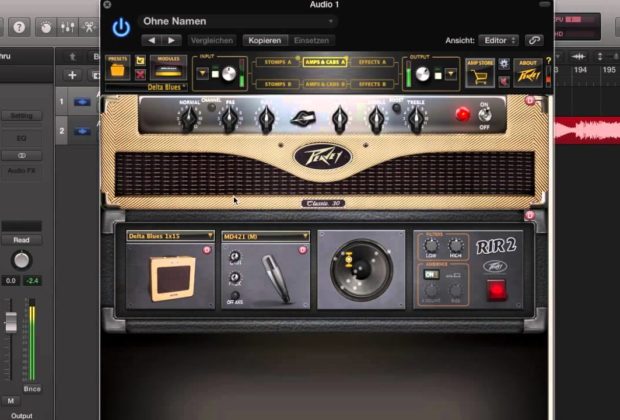Click the blue audio icon on track 1

(x=82, y=102)
